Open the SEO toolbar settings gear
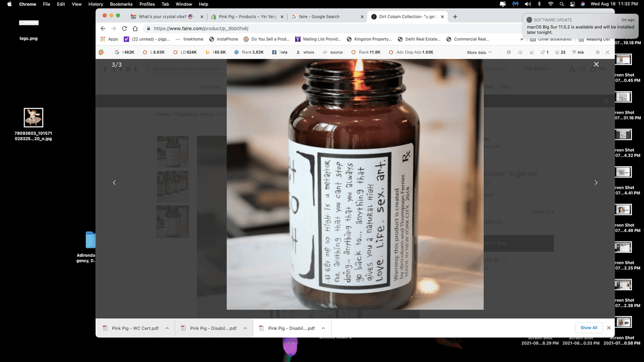 598,52
